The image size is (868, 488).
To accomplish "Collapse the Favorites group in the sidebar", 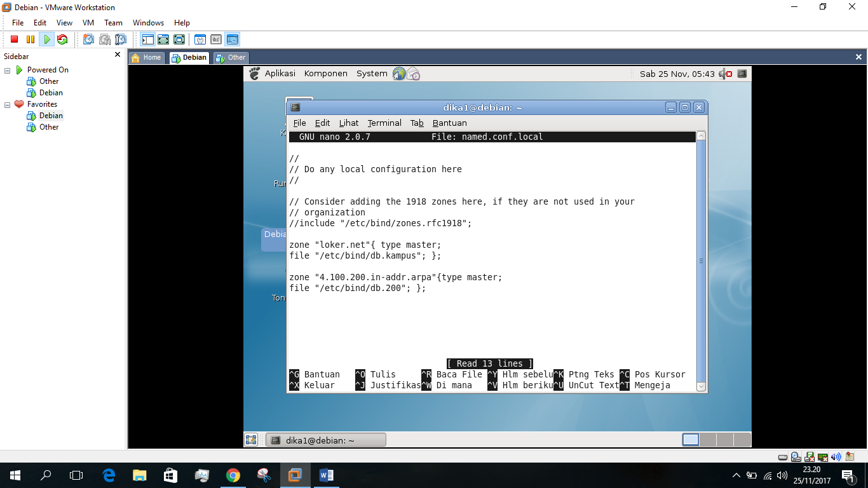I will tap(6, 104).
